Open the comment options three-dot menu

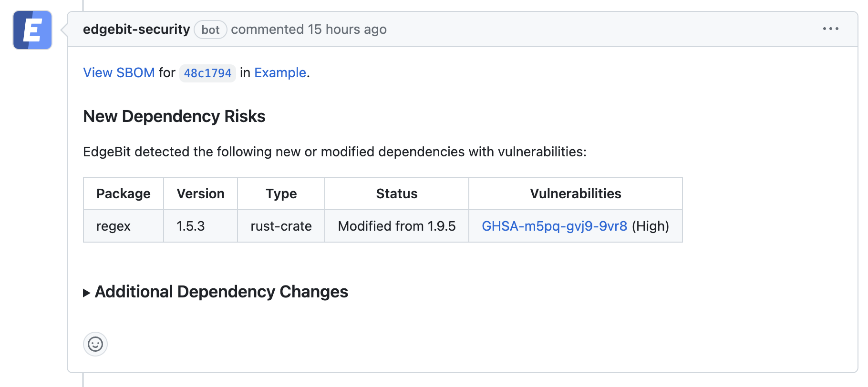[x=830, y=29]
